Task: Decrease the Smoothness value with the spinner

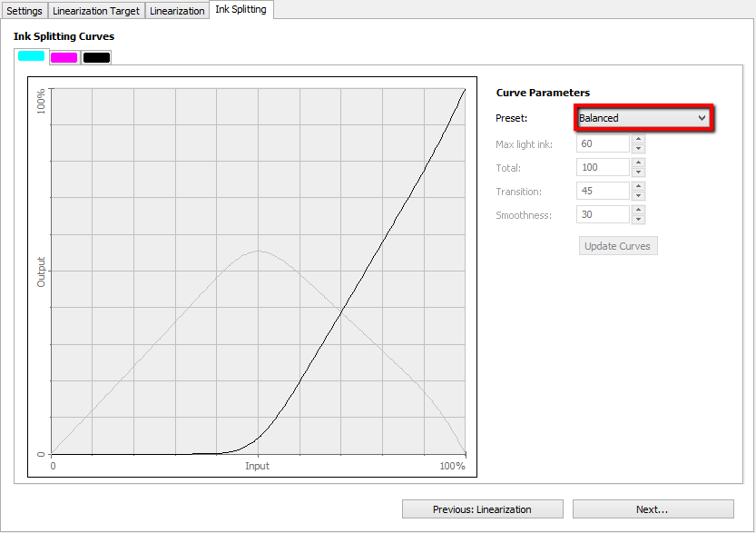Action: pyautogui.click(x=638, y=218)
